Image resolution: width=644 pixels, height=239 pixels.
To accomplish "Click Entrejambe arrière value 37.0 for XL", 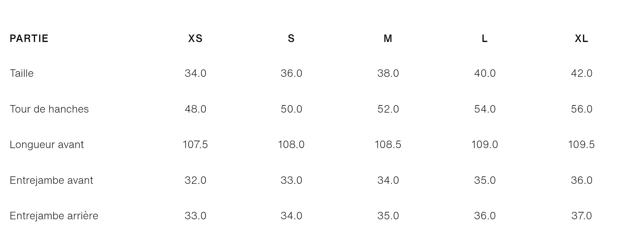I will coord(581,216).
